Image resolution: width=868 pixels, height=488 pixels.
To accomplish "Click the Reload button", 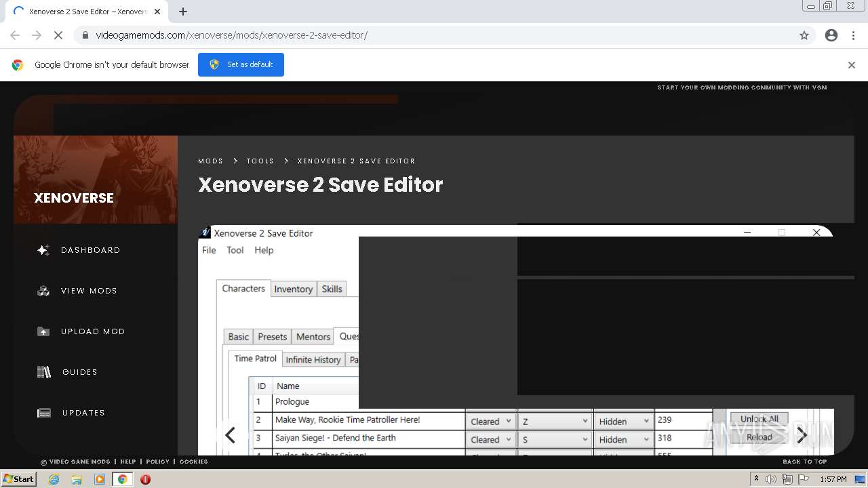I will pos(759,437).
